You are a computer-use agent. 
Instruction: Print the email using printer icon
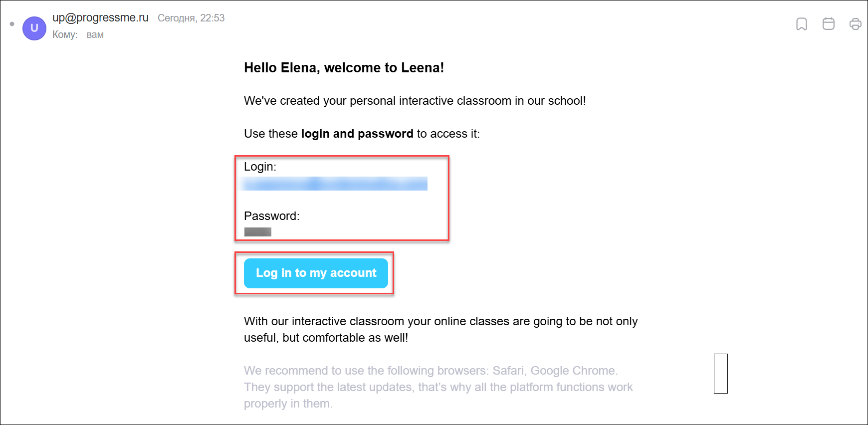tap(855, 24)
